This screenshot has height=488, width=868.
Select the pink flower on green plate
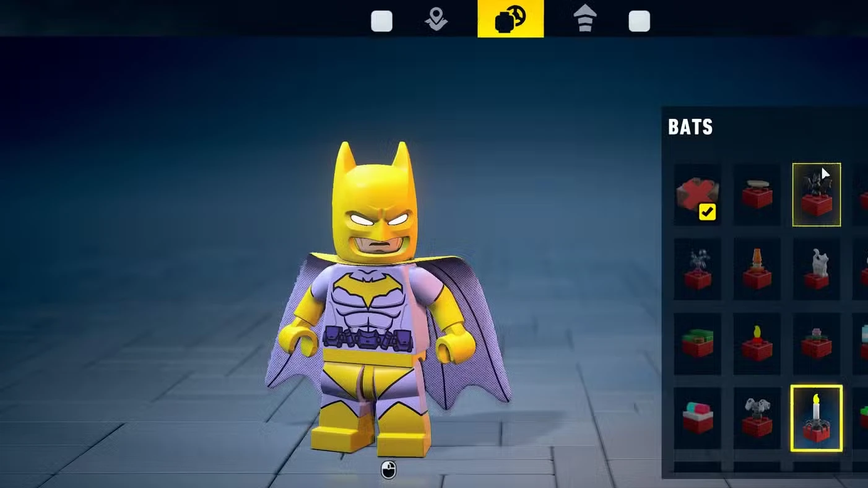817,344
